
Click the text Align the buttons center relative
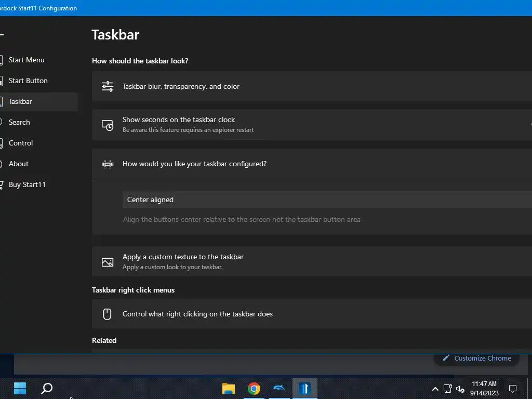coord(242,220)
